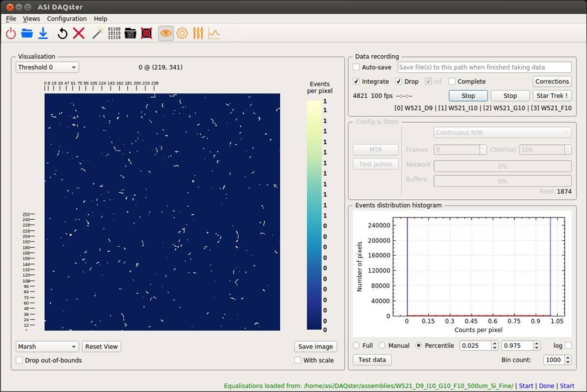
Task: Select the magic wand toolbar icon
Action: pyautogui.click(x=98, y=34)
